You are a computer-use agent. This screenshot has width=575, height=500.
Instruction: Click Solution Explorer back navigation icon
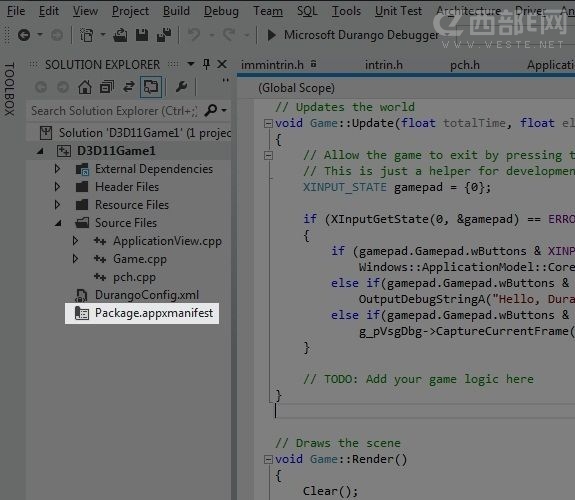[x=41, y=87]
